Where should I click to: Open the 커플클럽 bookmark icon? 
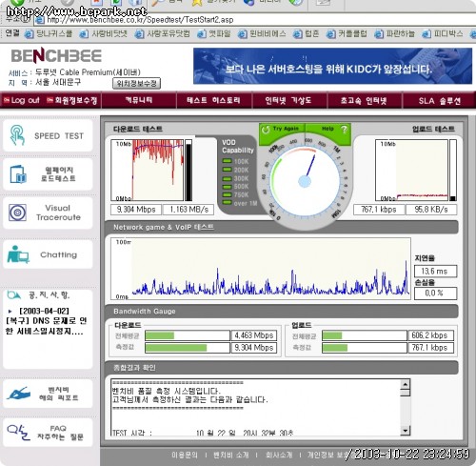(x=331, y=33)
